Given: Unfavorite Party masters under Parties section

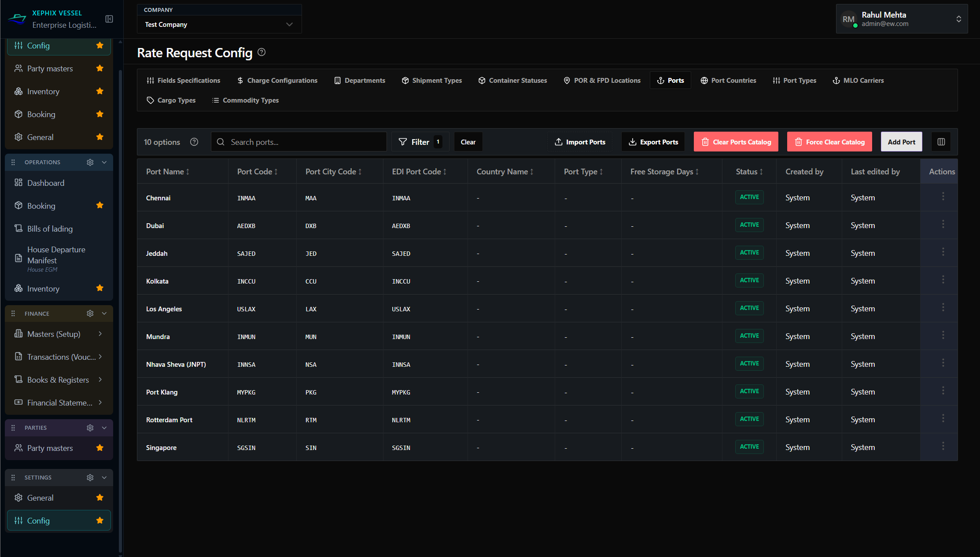Looking at the screenshot, I should tap(100, 448).
